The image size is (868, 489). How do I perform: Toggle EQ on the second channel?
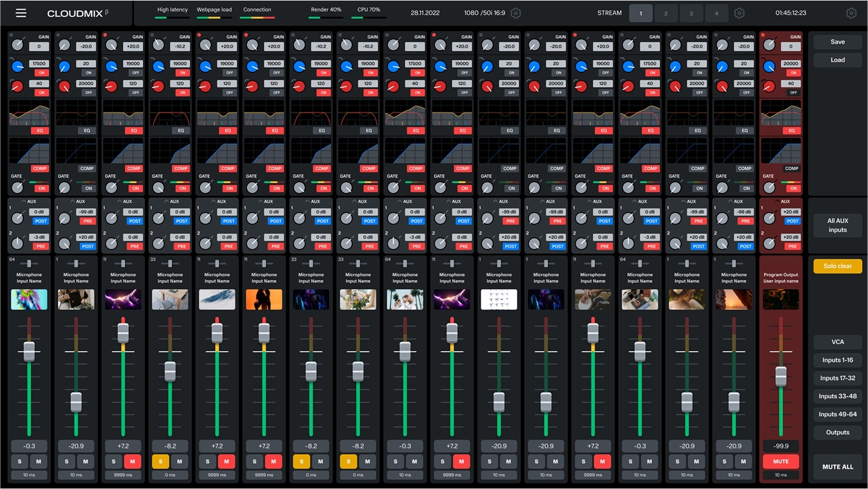click(x=87, y=130)
